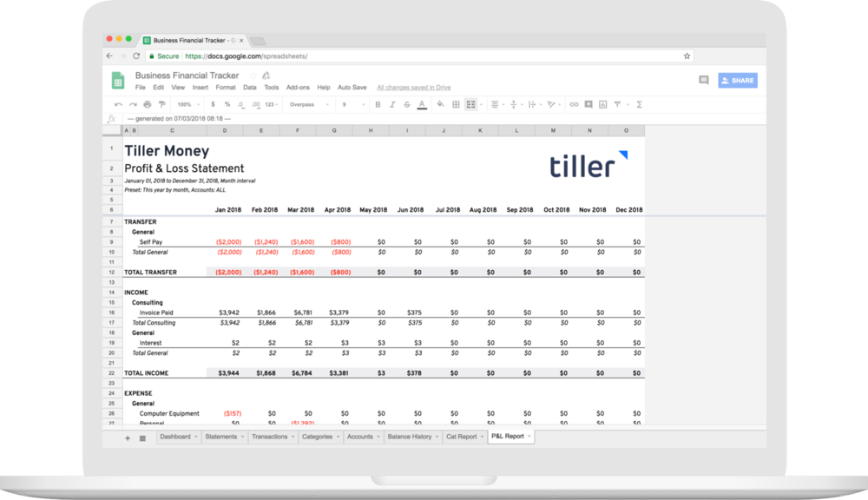Open the Cat Report tab dropdown arrow
868x500 pixels.
click(482, 437)
